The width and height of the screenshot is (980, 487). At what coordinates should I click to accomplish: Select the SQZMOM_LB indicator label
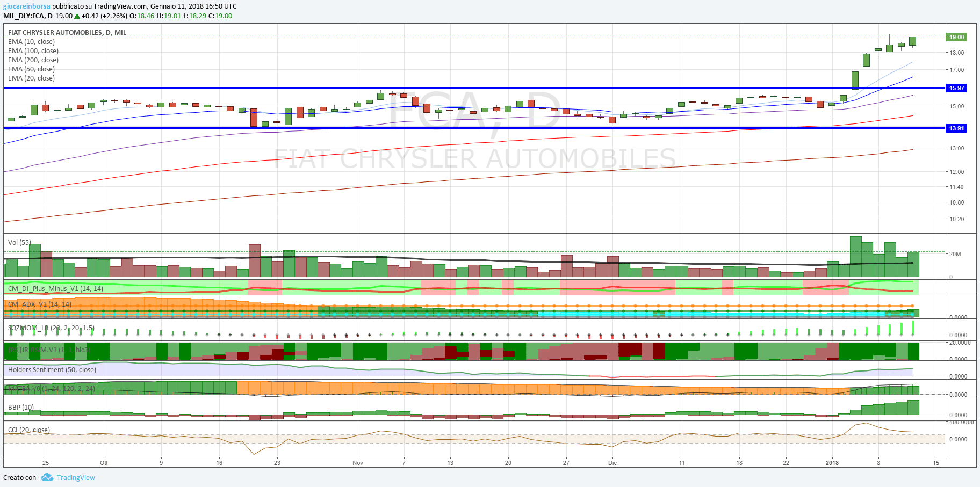[51, 328]
